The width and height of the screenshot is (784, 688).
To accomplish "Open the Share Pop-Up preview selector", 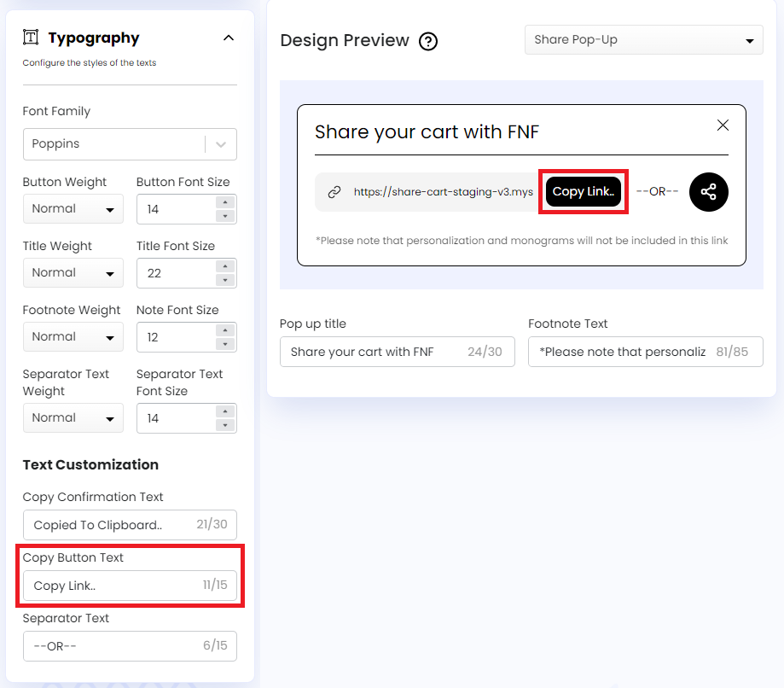I will tap(643, 39).
